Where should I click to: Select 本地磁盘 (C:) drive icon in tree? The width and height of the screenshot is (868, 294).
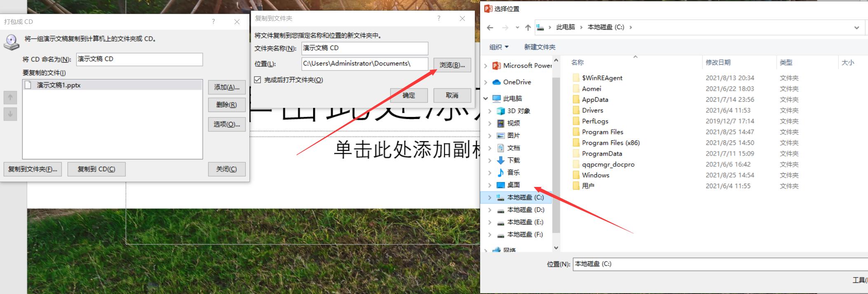[x=501, y=197]
